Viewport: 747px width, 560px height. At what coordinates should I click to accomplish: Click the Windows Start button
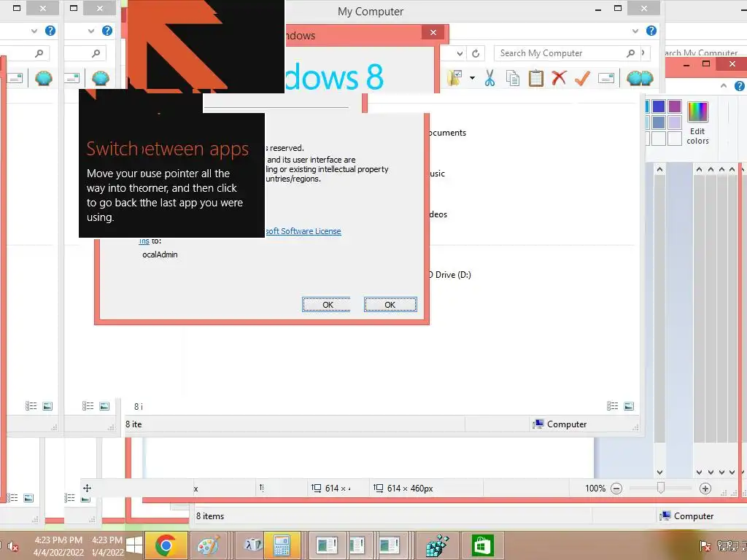pos(134,545)
